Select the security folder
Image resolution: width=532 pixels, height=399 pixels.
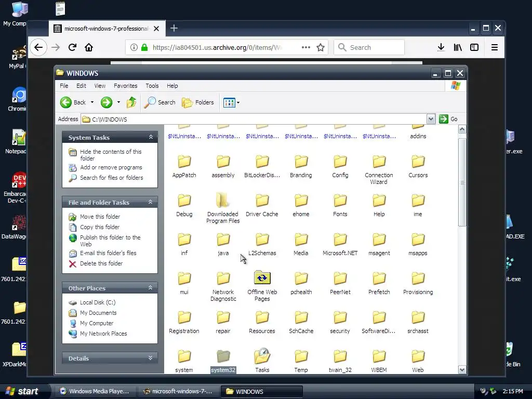[x=340, y=322]
